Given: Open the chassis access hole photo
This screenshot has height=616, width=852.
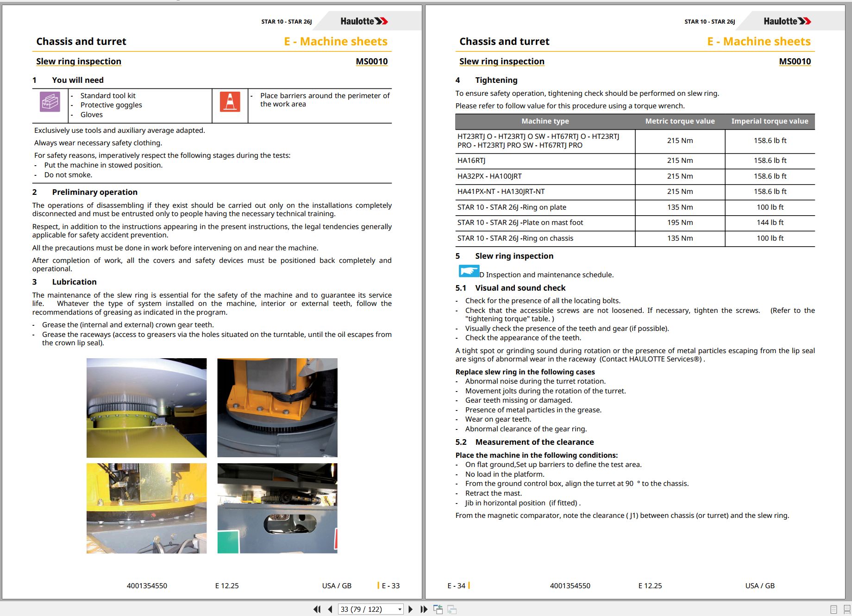Looking at the screenshot, I should point(277,508).
